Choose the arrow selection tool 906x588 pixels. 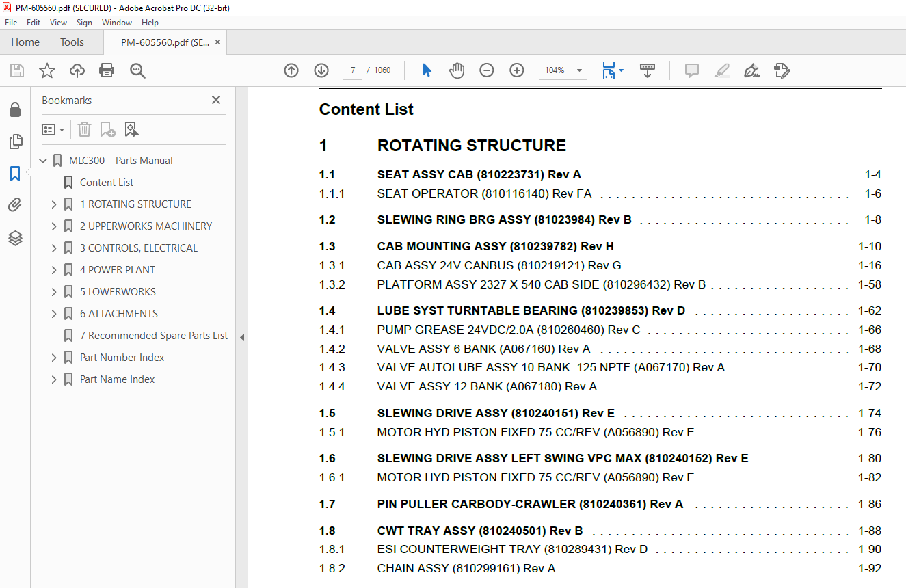[427, 70]
